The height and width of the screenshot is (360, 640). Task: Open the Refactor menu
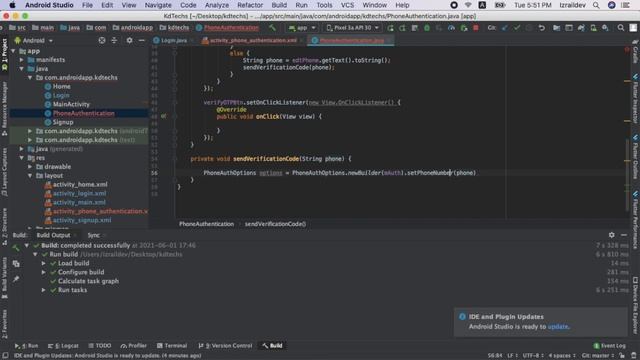click(x=250, y=5)
